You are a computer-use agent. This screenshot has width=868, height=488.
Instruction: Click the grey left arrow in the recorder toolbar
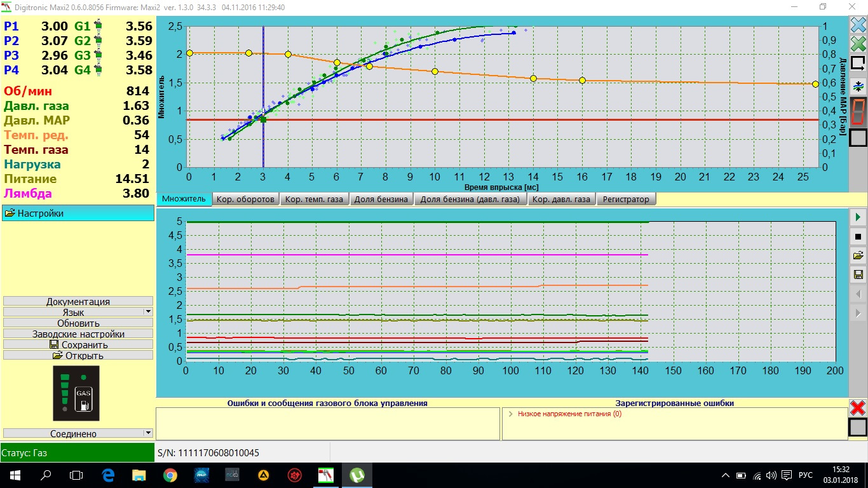click(858, 294)
